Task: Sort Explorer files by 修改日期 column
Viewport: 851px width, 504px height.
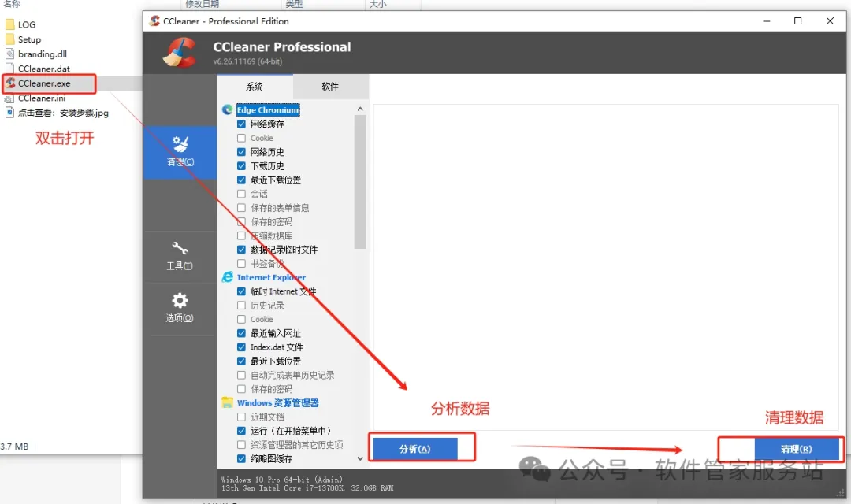Action: tap(203, 4)
